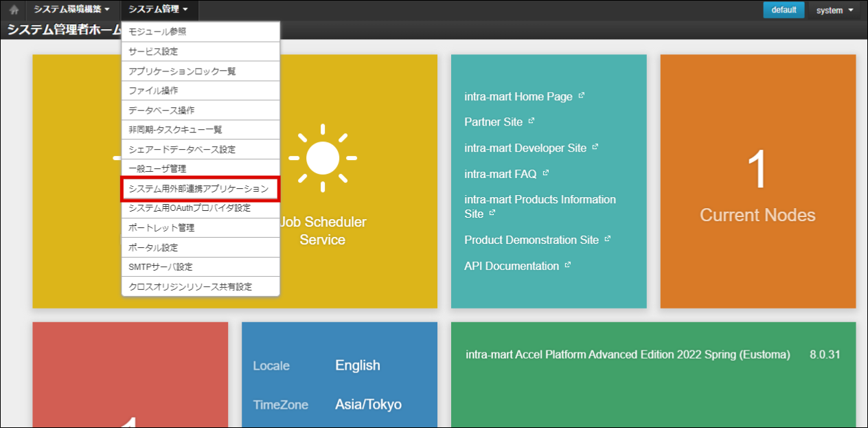
Task: Select SMTPサーバ設定 in the menu
Action: (161, 267)
